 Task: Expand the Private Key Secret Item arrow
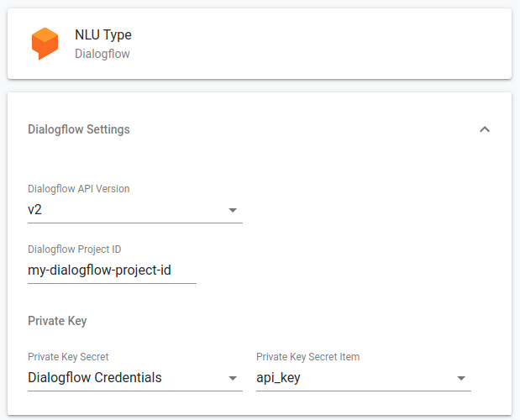point(461,378)
